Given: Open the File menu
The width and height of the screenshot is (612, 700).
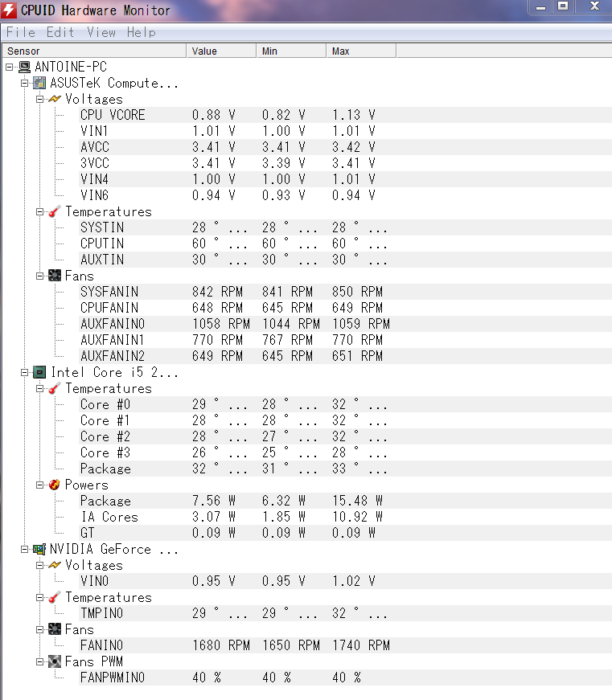Looking at the screenshot, I should [21, 32].
